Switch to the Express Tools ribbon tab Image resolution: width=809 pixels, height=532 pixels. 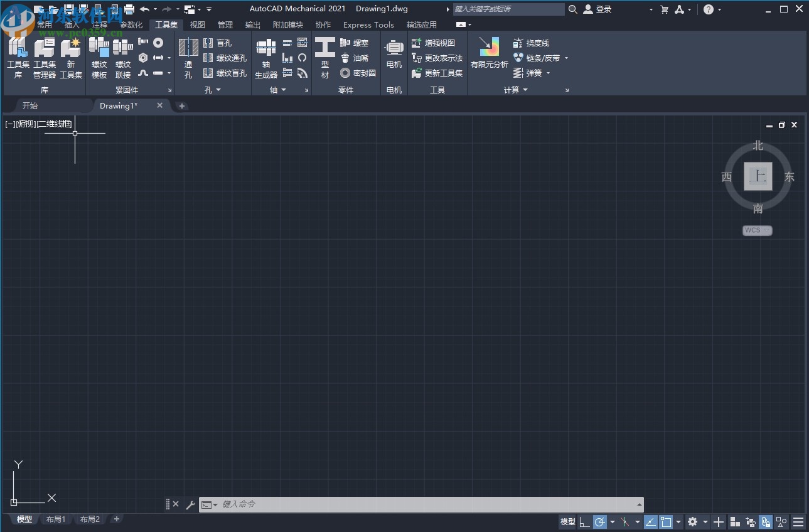point(368,25)
